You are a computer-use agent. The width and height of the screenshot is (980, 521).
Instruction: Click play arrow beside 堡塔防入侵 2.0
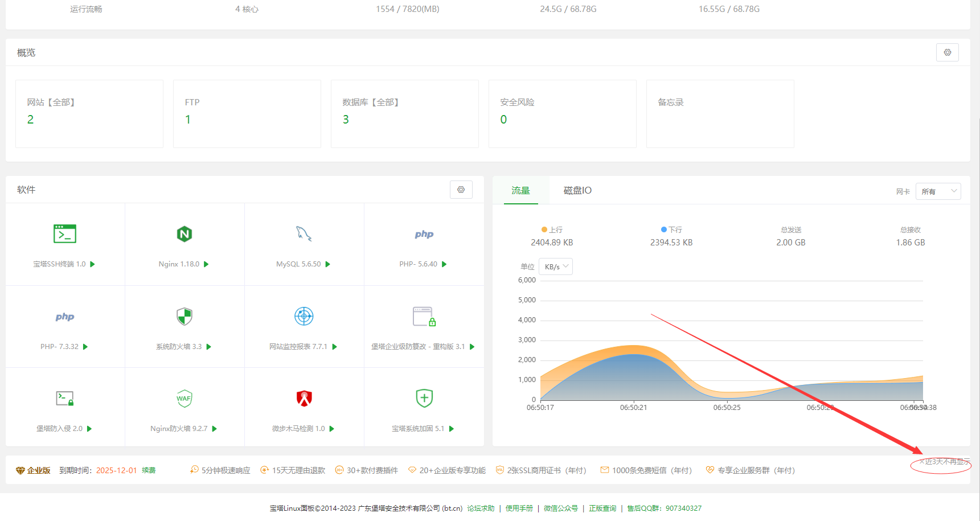pyautogui.click(x=89, y=429)
